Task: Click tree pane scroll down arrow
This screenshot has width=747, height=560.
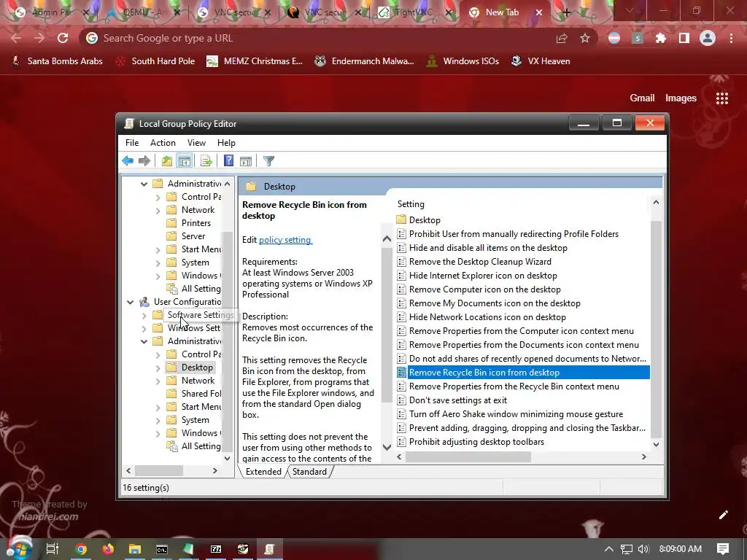Action: tap(228, 459)
